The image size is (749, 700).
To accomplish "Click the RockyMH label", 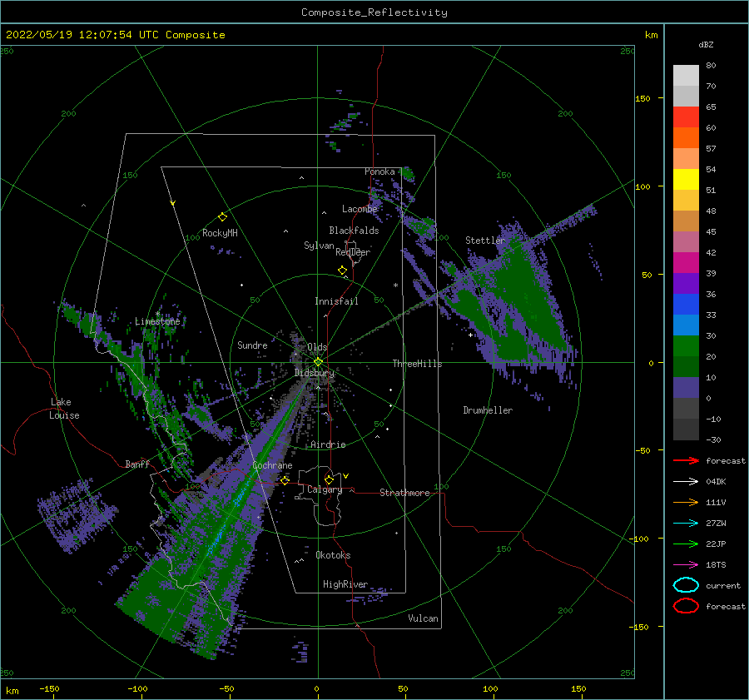I will (220, 233).
